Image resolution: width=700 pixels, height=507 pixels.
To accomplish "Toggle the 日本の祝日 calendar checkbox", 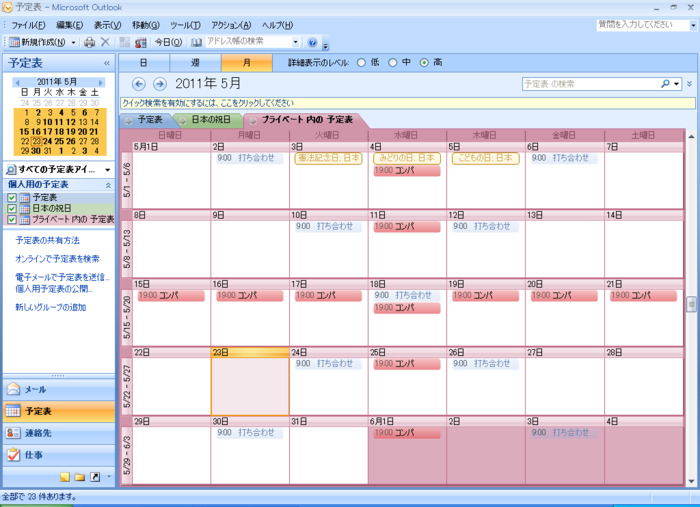I will (12, 208).
